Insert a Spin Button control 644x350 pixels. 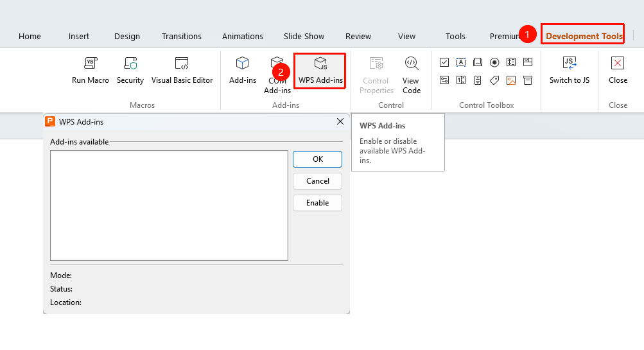click(461, 80)
